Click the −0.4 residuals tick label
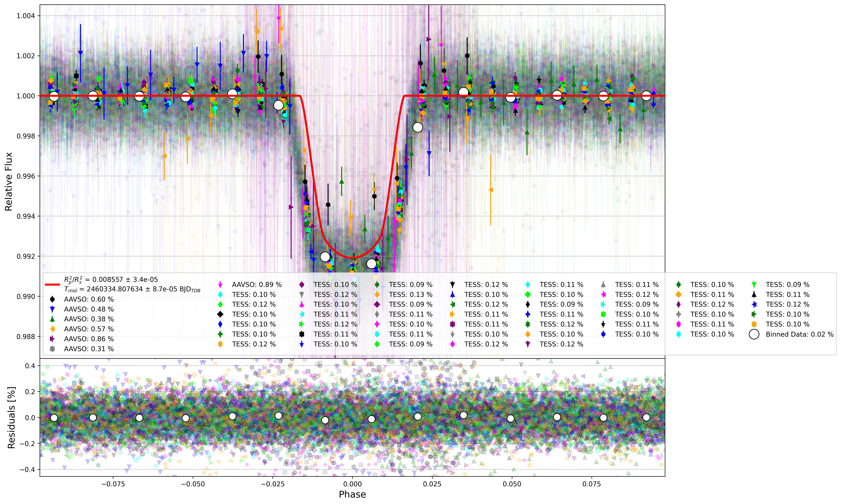The height and width of the screenshot is (504, 841). click(x=27, y=470)
